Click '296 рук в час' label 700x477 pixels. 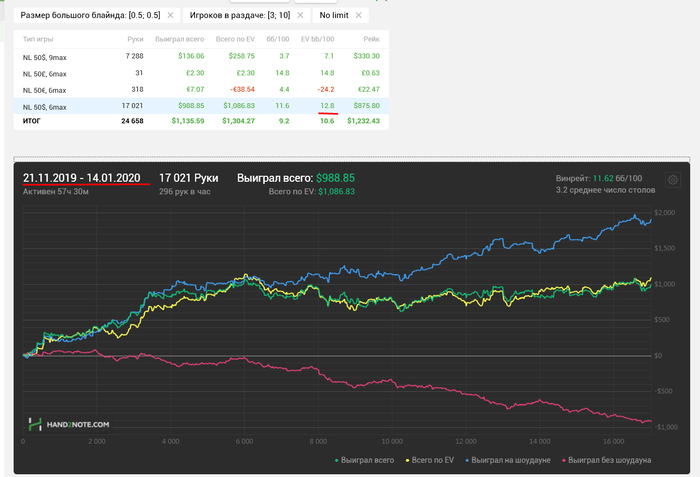184,192
